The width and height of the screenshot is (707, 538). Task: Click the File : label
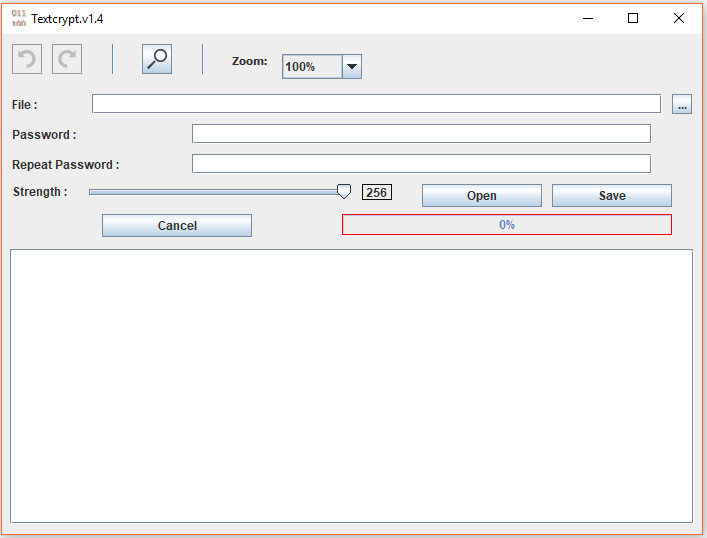coord(24,105)
